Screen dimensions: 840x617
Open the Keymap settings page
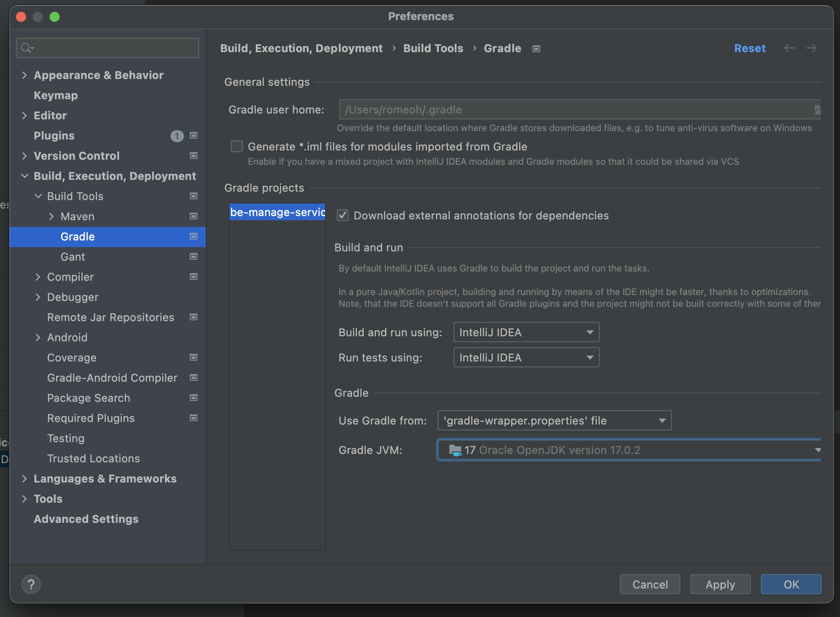coord(56,95)
